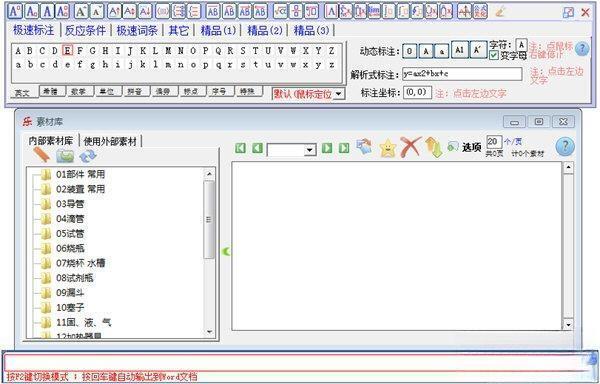Go to the previous page with green arrow

(257, 148)
